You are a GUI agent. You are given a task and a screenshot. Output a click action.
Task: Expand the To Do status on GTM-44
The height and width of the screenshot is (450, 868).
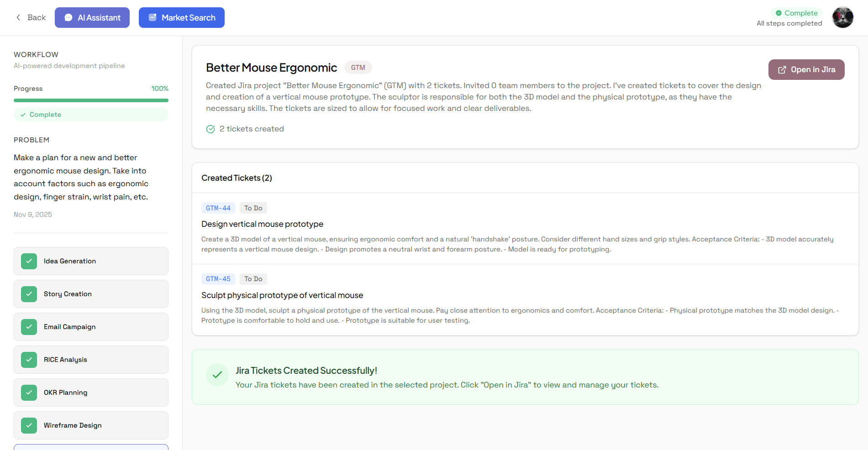(253, 208)
